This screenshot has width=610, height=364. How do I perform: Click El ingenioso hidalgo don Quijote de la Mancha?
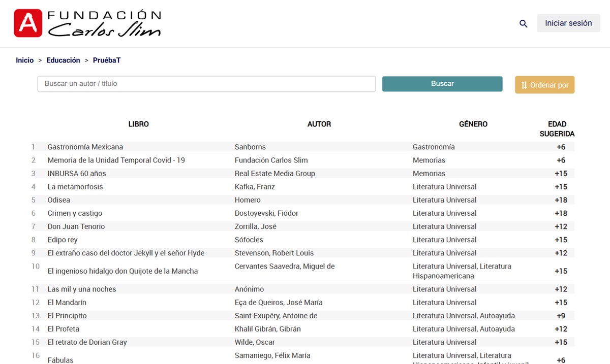coord(123,271)
